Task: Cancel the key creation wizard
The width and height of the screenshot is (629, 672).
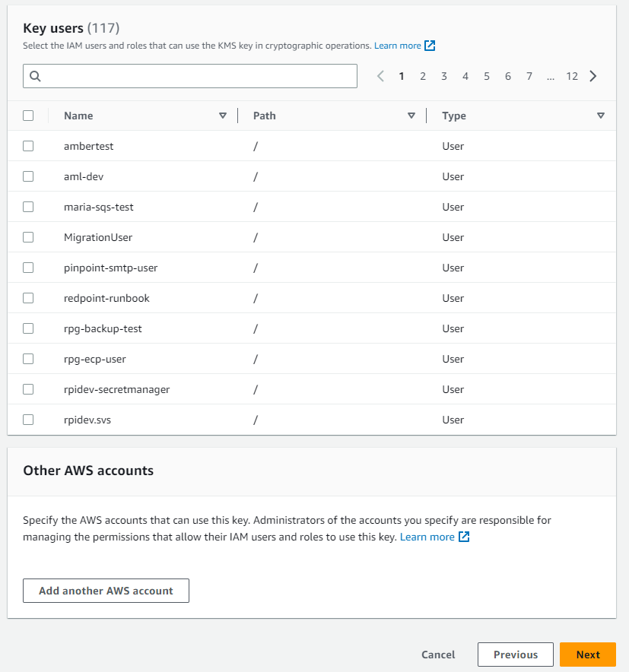Action: click(438, 655)
